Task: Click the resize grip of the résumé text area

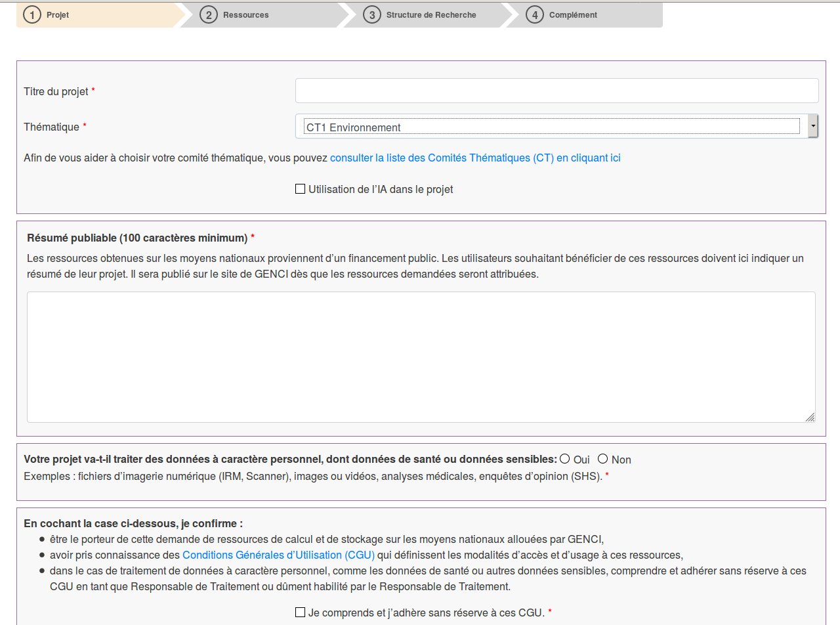Action: coord(812,418)
